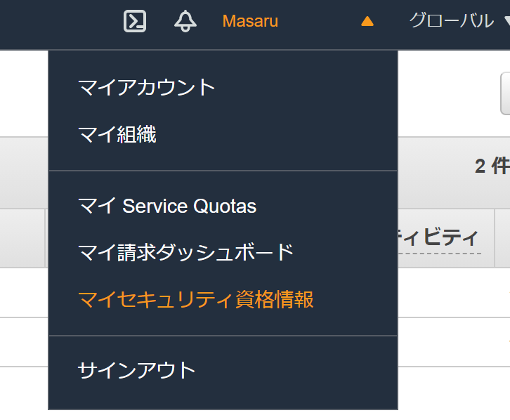510x420 pixels.
Task: Click the Masaru account name
Action: 250,22
